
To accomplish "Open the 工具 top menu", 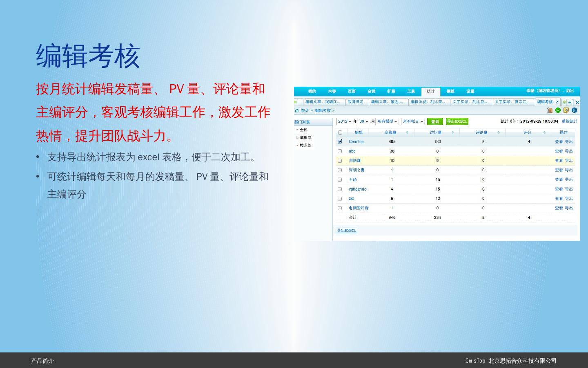I will (x=411, y=91).
